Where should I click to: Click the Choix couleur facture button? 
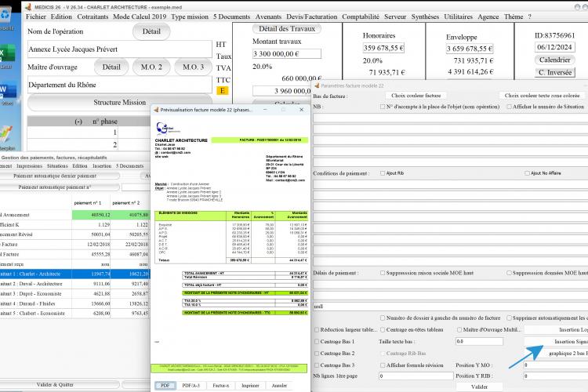coord(416,96)
